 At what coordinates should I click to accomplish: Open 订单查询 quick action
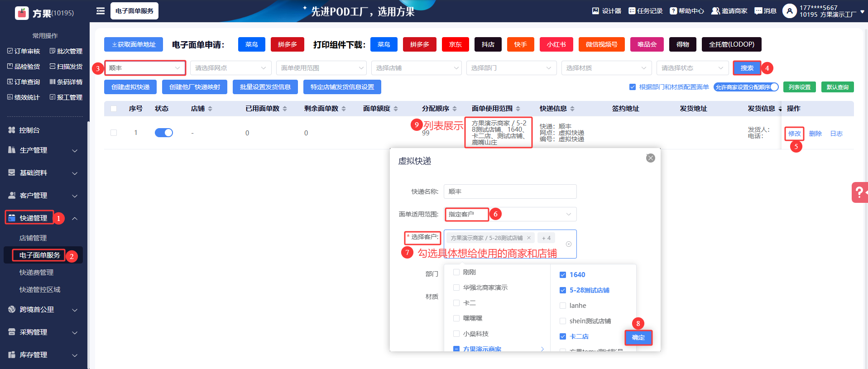click(x=24, y=82)
